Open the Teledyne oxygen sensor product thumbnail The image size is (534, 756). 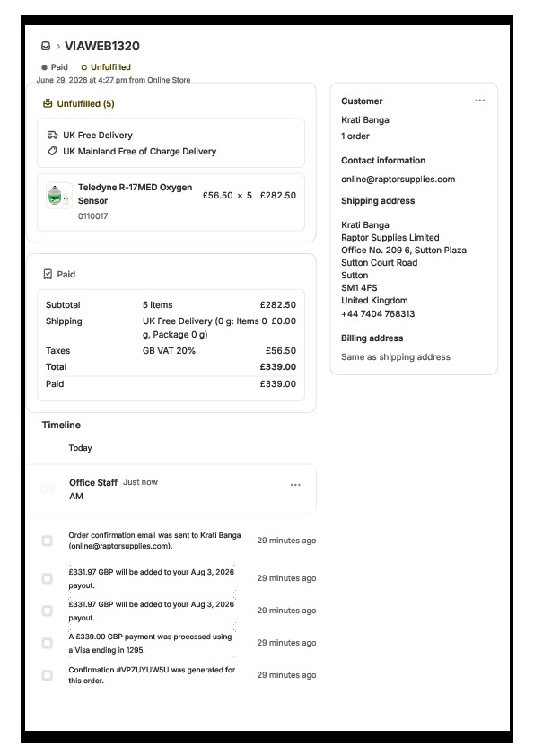(59, 195)
